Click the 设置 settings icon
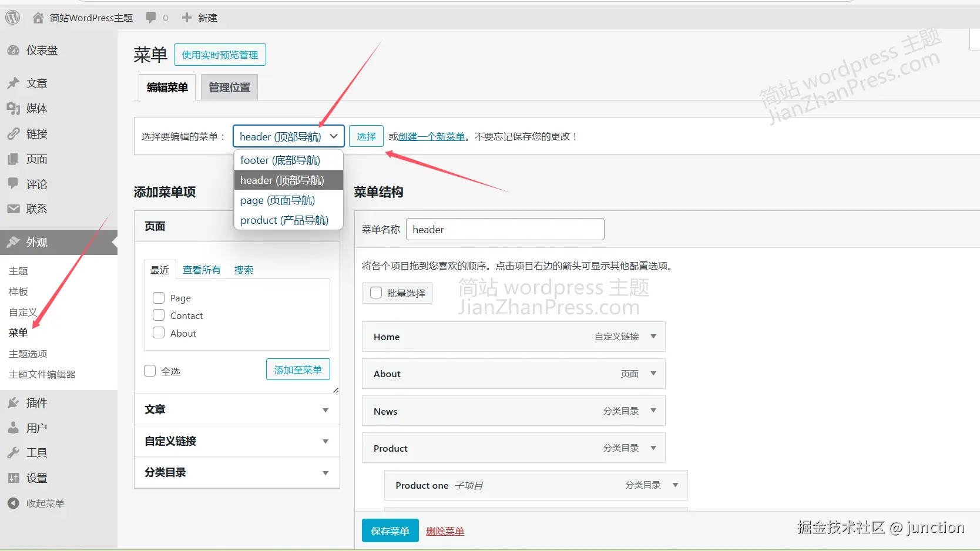This screenshot has height=551, width=980. tap(14, 478)
